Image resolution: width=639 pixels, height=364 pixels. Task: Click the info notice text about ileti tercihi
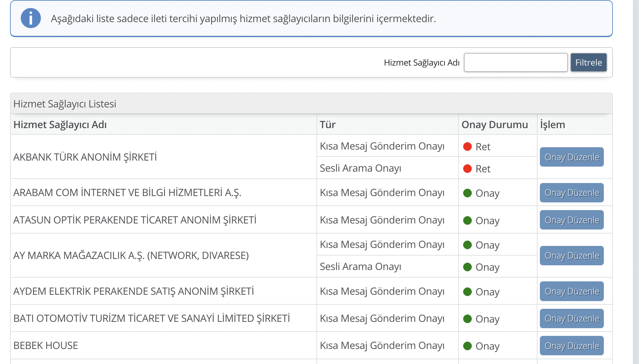coord(243,18)
